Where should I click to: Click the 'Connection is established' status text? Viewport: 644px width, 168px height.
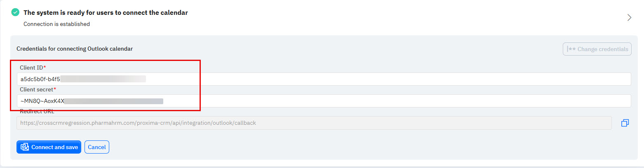point(56,24)
